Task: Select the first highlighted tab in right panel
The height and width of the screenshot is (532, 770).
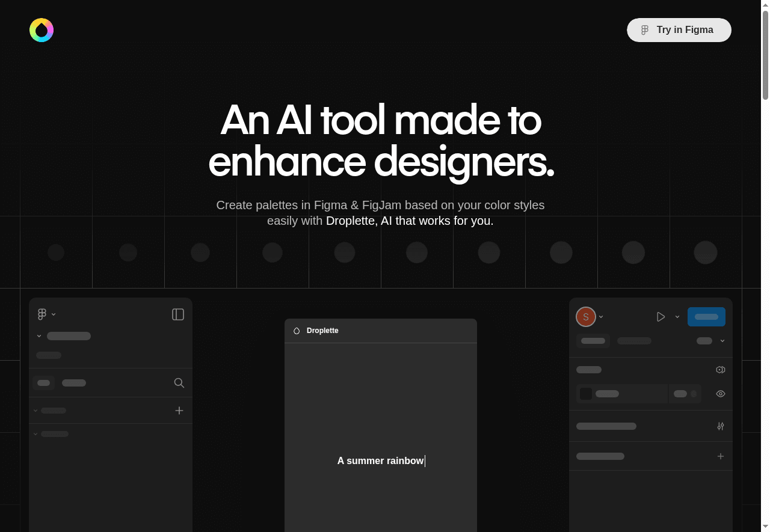Action: (x=593, y=341)
